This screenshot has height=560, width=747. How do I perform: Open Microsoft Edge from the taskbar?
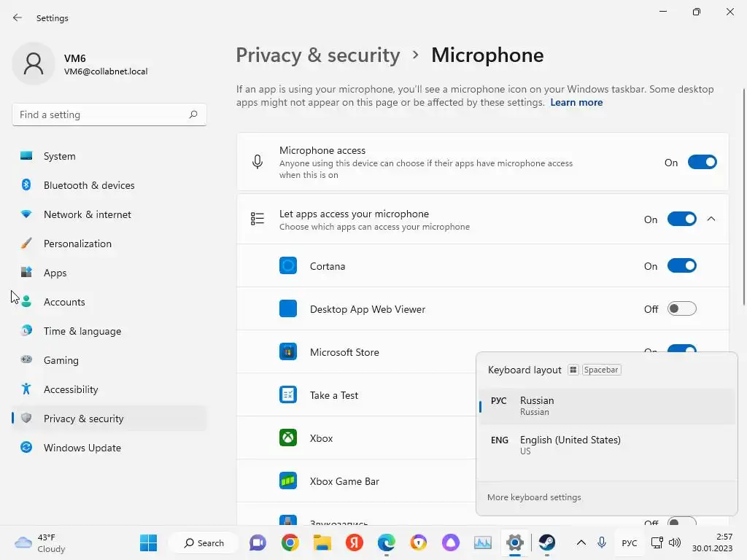(x=387, y=542)
